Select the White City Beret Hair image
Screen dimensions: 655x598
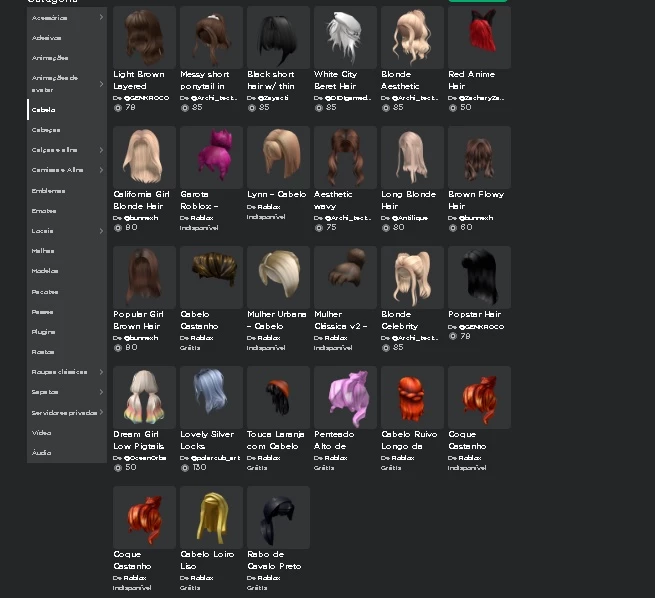(x=345, y=37)
